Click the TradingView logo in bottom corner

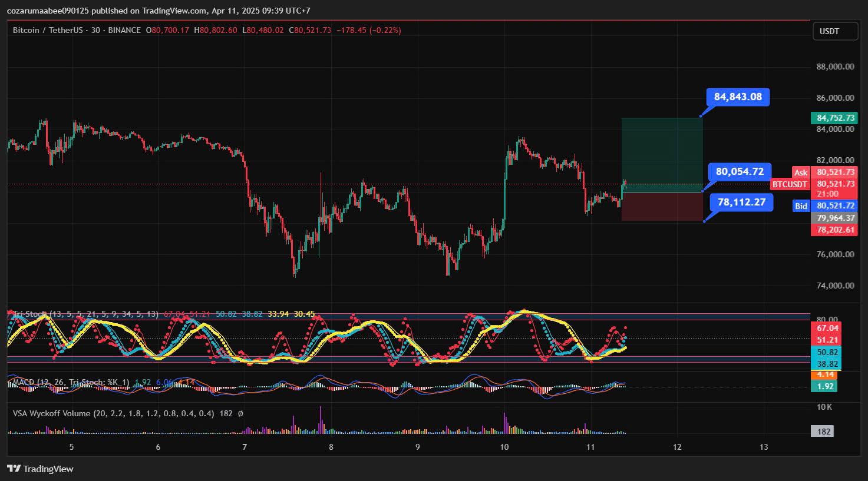tap(40, 469)
